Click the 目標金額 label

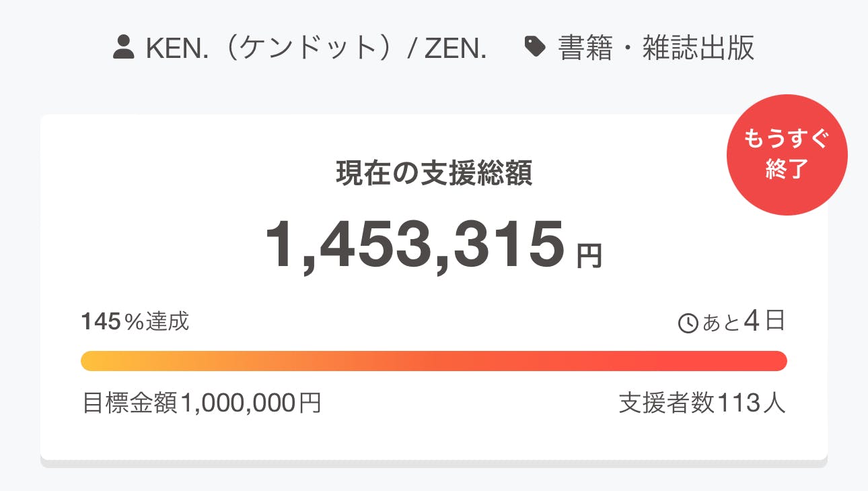131,403
